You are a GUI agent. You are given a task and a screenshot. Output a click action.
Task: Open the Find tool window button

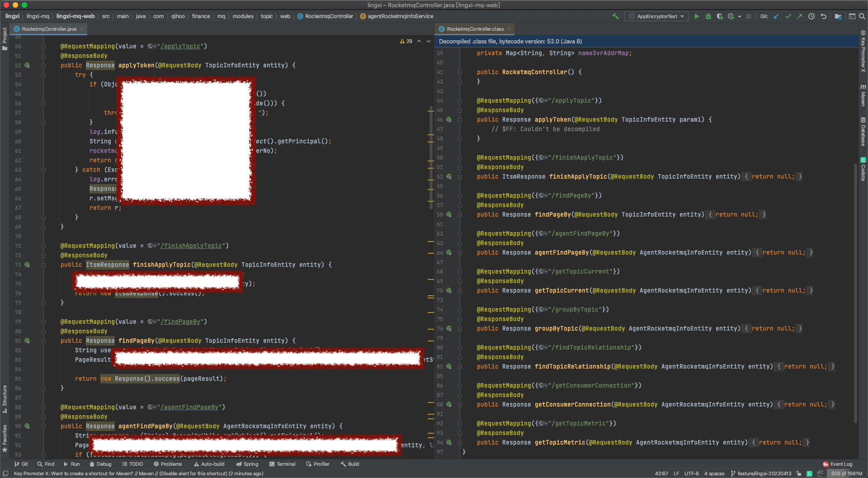tap(46, 464)
